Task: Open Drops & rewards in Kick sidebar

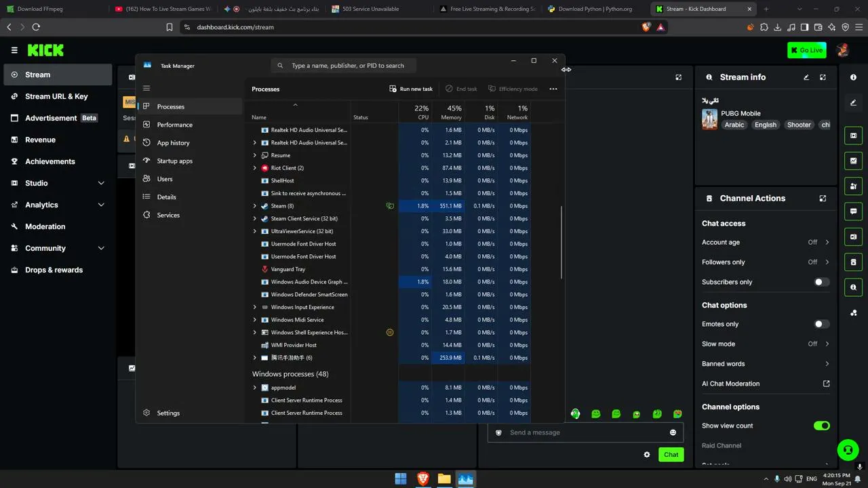Action: point(58,270)
